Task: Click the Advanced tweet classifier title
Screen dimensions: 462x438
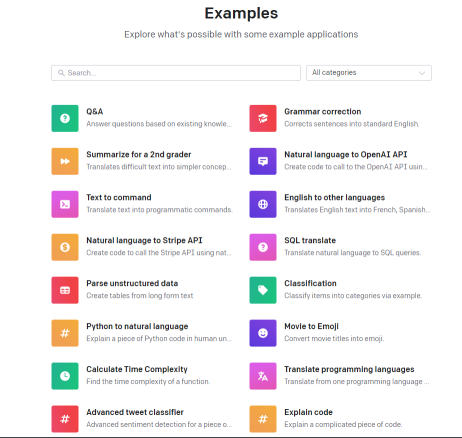Action: pyautogui.click(x=135, y=412)
